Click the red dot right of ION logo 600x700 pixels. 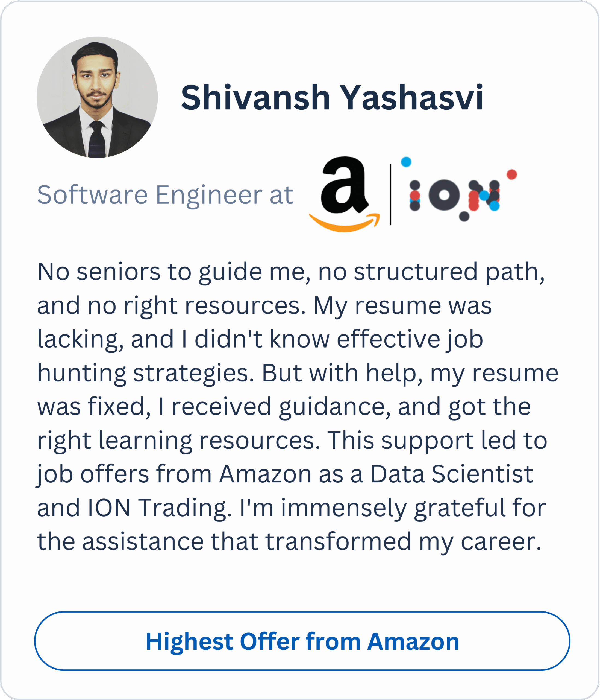coord(511,174)
